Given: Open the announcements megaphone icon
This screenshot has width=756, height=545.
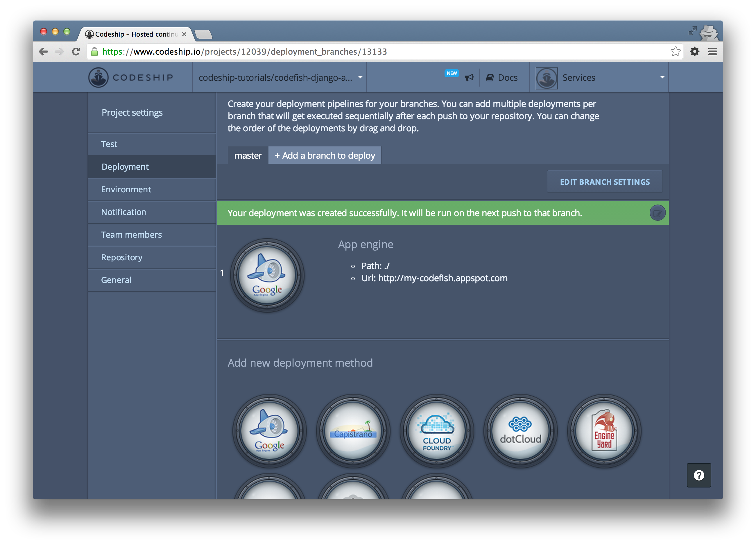Looking at the screenshot, I should coord(469,78).
